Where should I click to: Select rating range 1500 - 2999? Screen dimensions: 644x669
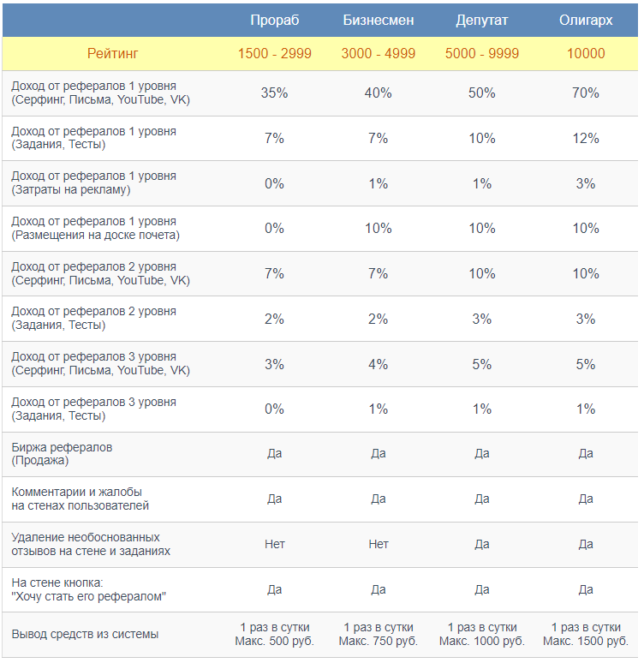pyautogui.click(x=276, y=54)
